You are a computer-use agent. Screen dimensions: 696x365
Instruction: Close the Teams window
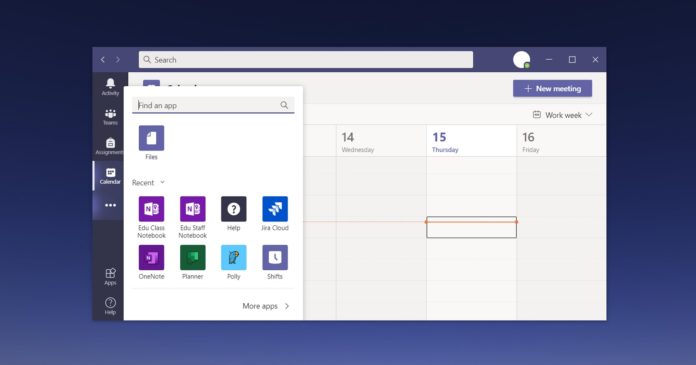[x=595, y=60]
